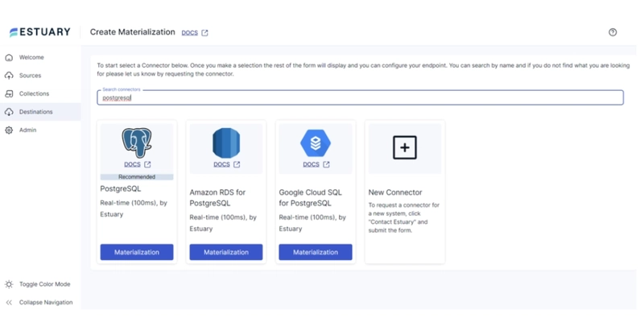Click Materialization button on Google Cloud SQL card
The height and width of the screenshot is (318, 644).
point(316,252)
